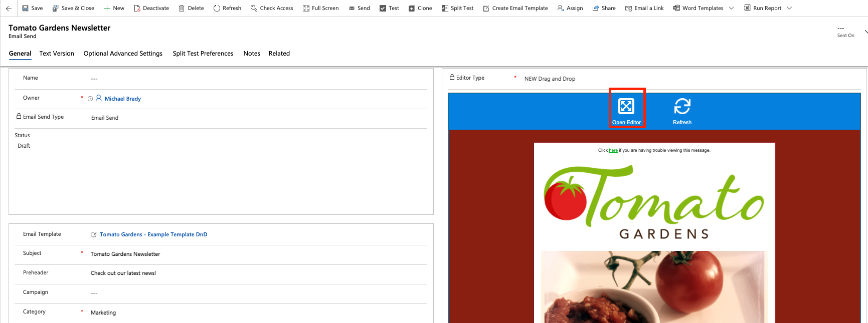The height and width of the screenshot is (323, 868).
Task: Click the Sent On header field
Action: [x=845, y=32]
